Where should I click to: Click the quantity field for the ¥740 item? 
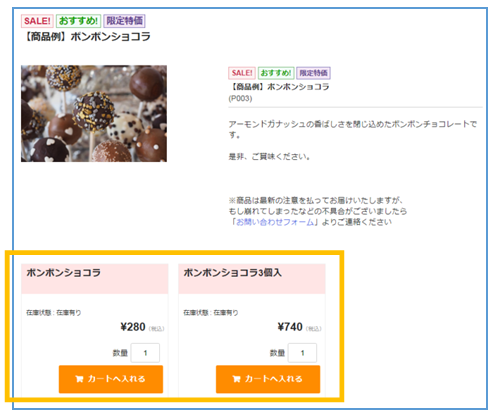click(302, 353)
